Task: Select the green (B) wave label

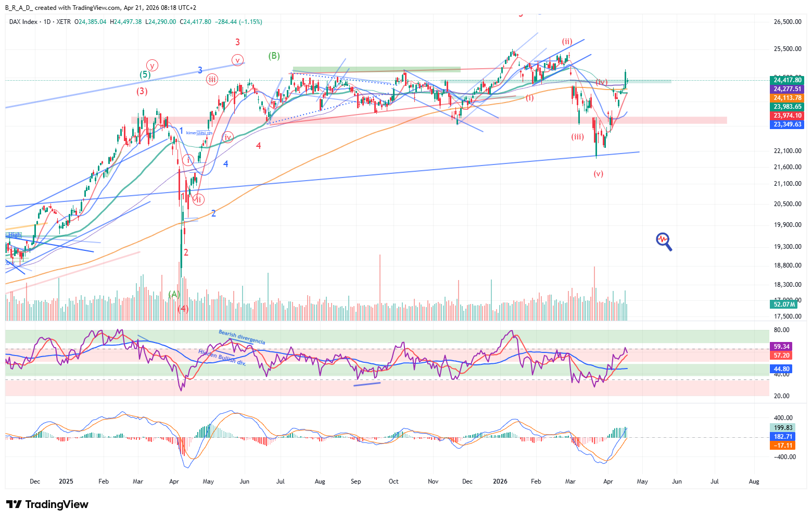Action: pyautogui.click(x=274, y=56)
